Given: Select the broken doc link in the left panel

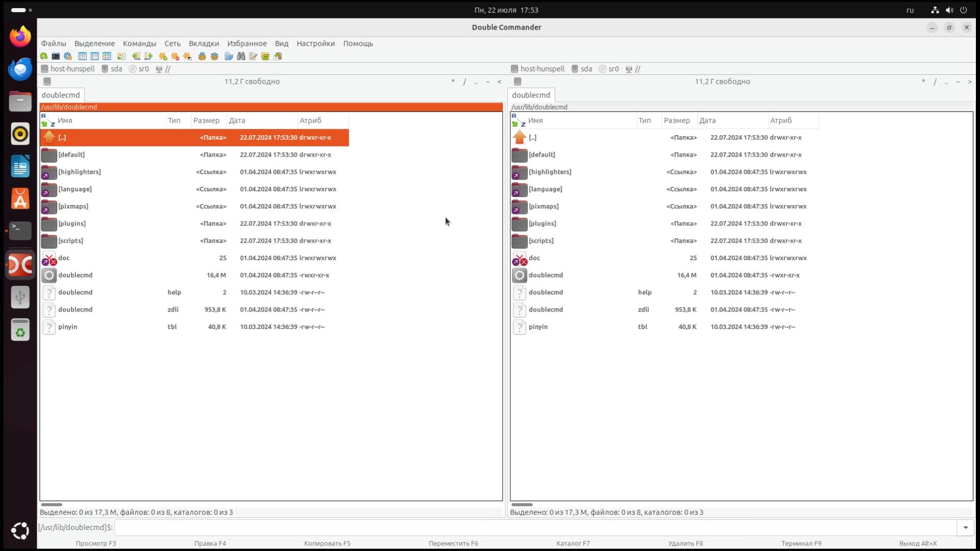Looking at the screenshot, I should pos(194,258).
